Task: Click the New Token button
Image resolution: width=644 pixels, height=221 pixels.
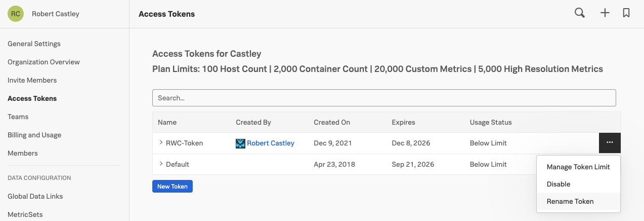Action: (x=172, y=187)
